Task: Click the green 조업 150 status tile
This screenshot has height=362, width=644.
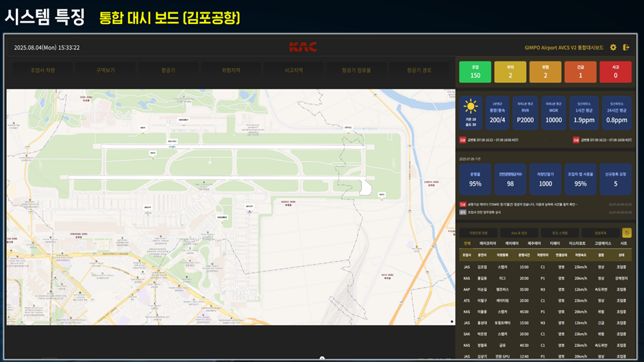Action: [475, 71]
